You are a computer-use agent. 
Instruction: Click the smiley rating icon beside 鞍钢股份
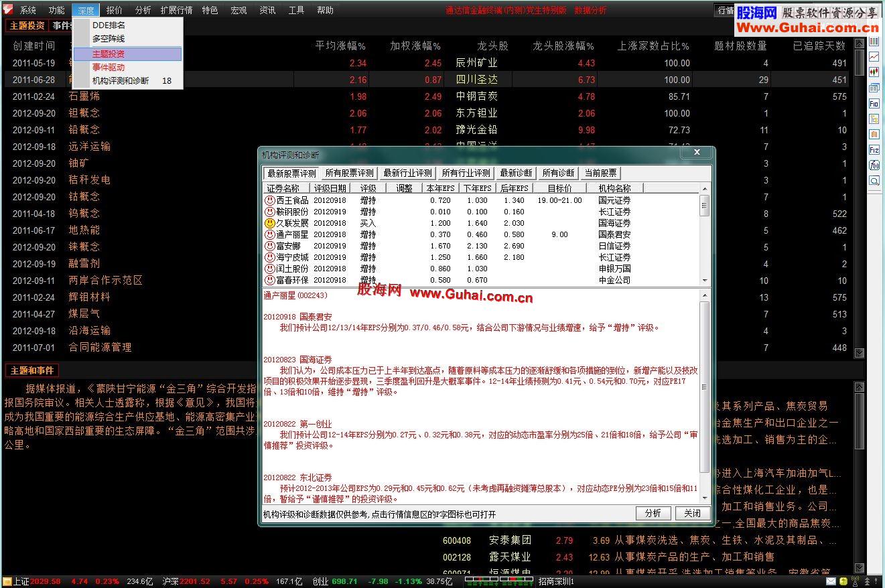click(269, 212)
